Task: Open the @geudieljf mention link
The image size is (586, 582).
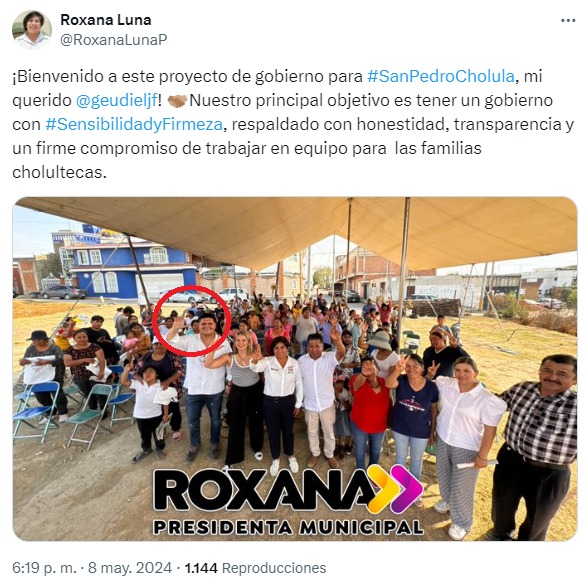Action: [x=117, y=101]
